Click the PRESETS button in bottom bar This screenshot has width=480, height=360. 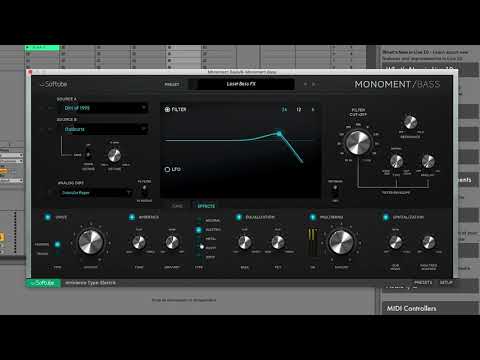[423, 283]
